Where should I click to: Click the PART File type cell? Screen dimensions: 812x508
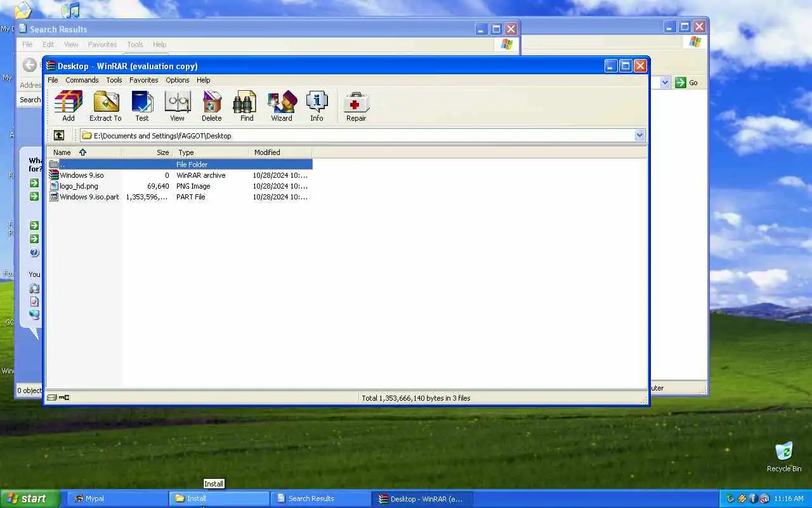point(191,197)
